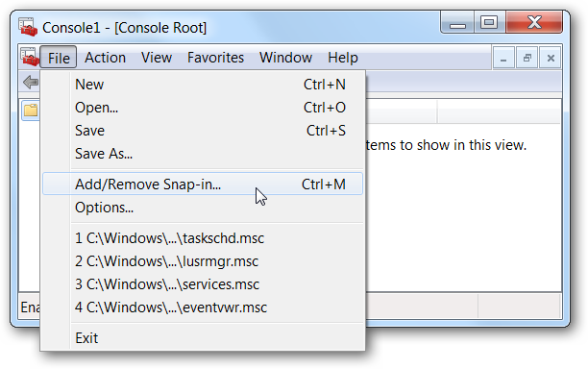Open recent file 3 services.msc
Viewport: 588px width, 369px height.
(x=203, y=284)
